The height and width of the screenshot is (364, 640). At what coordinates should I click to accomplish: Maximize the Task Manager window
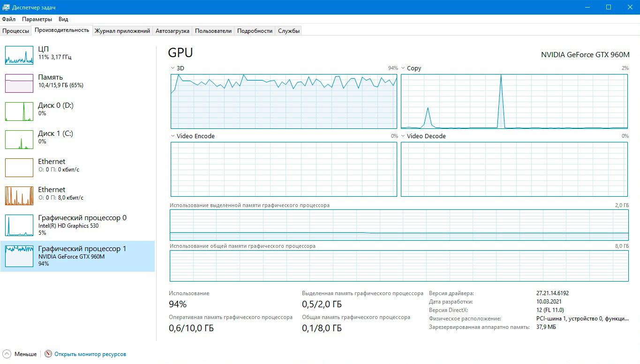click(x=609, y=7)
